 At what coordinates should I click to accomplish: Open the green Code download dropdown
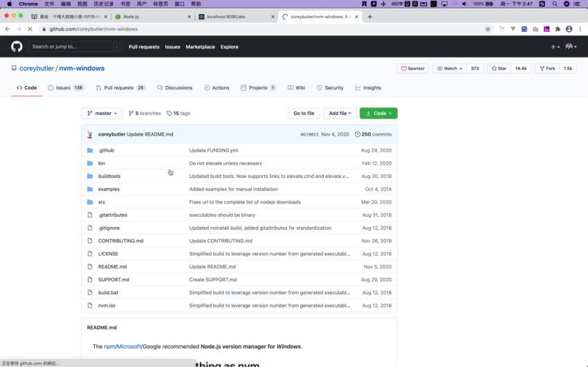(x=378, y=114)
